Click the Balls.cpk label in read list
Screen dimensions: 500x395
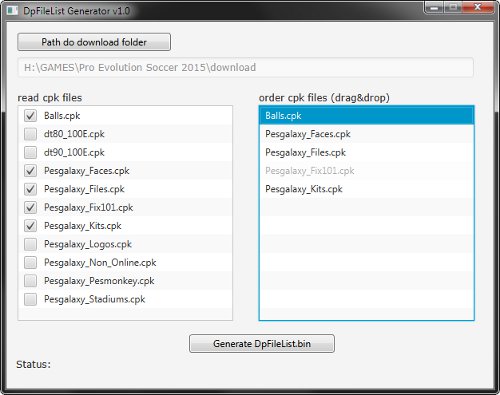pos(62,116)
